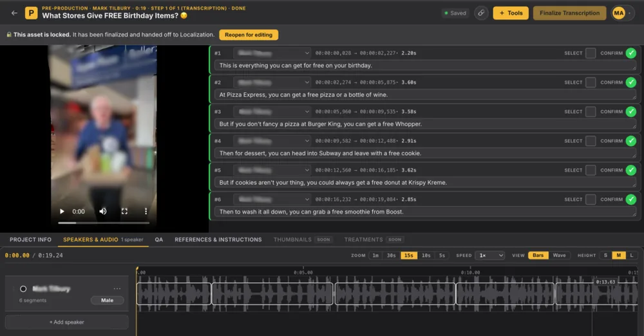This screenshot has height=336, width=644.
Task: Click the Tools button
Action: pos(511,13)
